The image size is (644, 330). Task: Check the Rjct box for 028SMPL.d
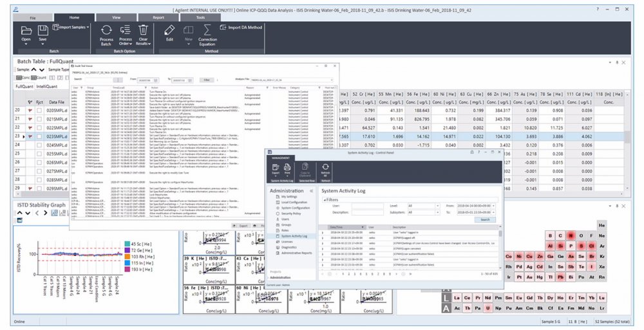point(39,179)
